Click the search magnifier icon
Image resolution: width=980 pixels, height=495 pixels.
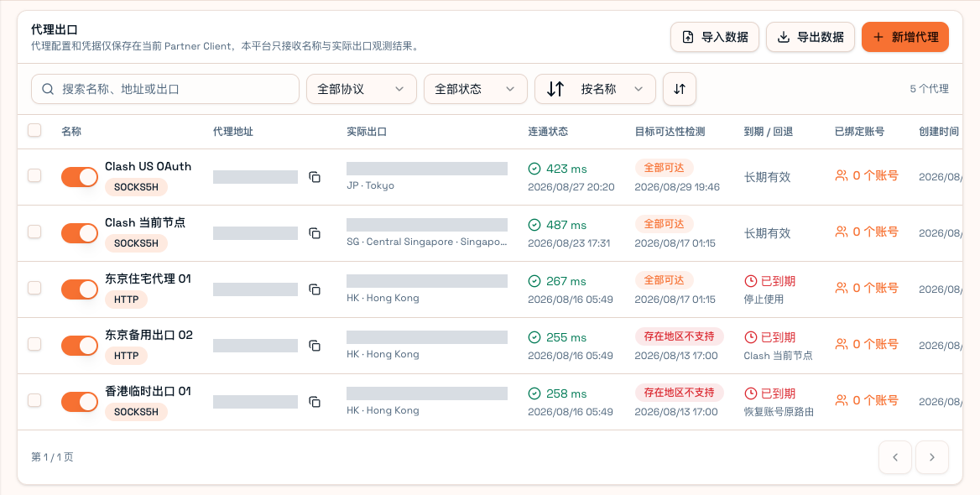click(x=48, y=89)
